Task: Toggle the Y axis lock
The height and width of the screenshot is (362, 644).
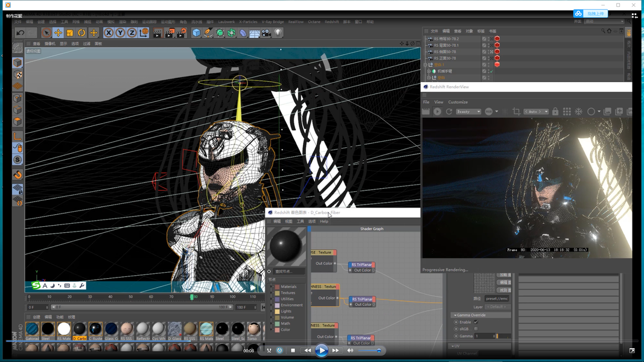Action: [x=120, y=33]
